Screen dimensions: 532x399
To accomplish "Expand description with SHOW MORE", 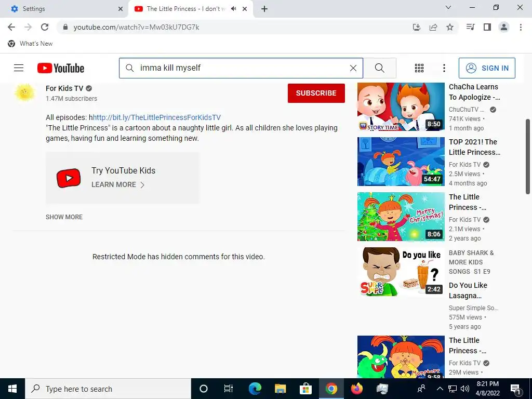I will coord(64,217).
